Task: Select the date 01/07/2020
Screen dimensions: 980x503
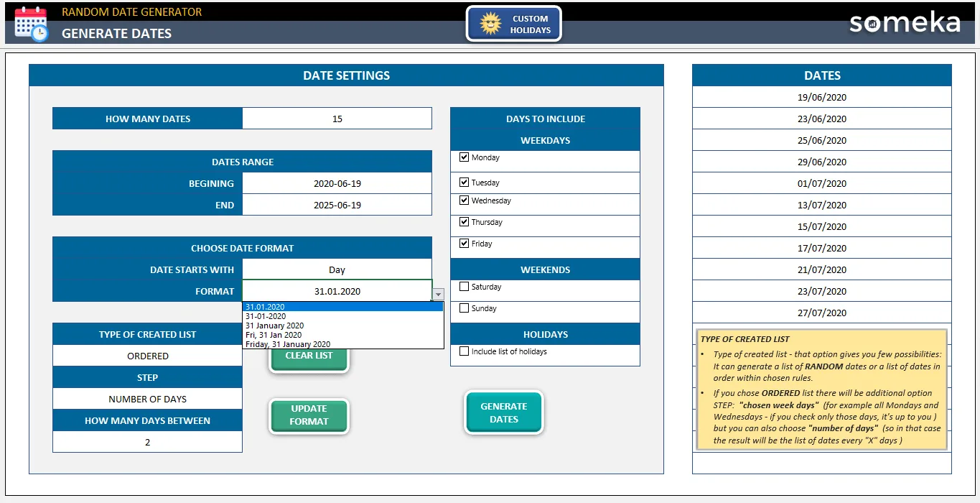Action: 822,183
